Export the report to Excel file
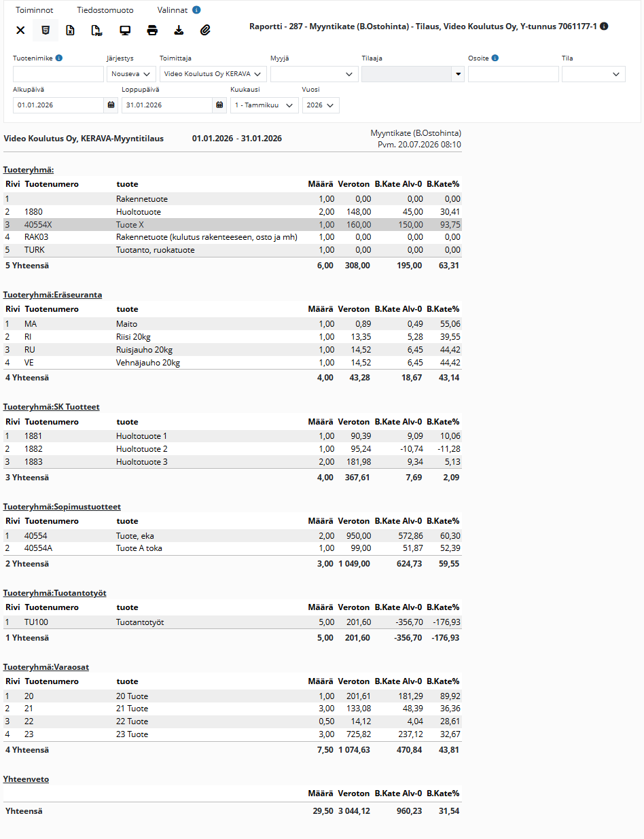644x839 pixels. [70, 30]
